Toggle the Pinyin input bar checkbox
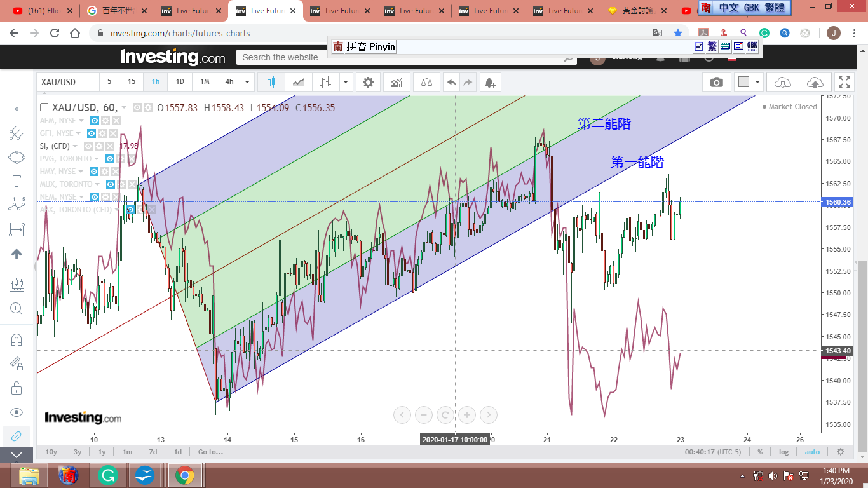The height and width of the screenshot is (488, 868). tap(699, 46)
